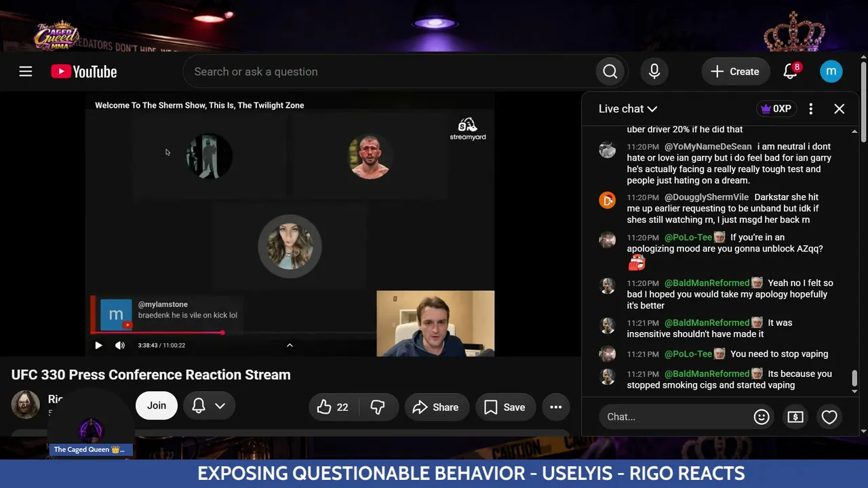
Task: Share the video
Action: pos(437,407)
